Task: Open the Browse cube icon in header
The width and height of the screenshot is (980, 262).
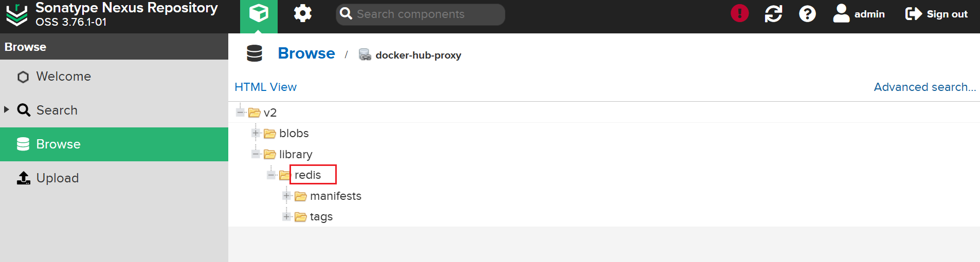Action: tap(259, 14)
